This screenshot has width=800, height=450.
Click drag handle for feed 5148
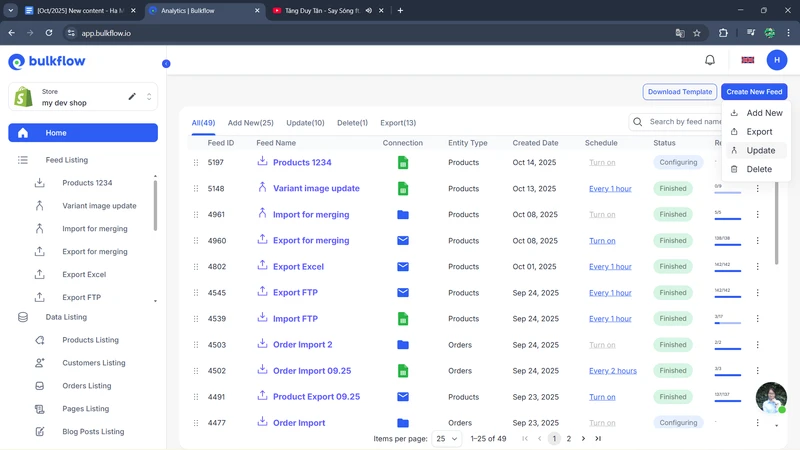(x=196, y=188)
